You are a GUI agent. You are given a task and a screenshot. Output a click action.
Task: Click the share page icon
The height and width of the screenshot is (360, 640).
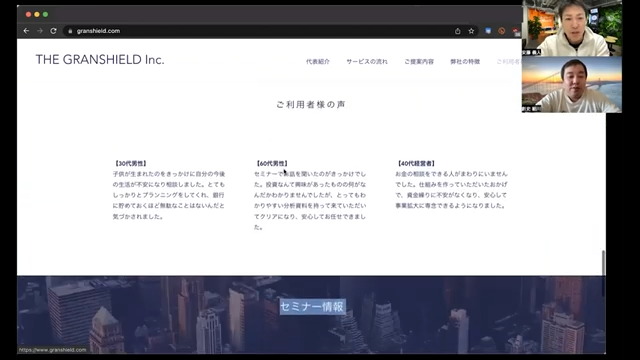click(x=458, y=31)
